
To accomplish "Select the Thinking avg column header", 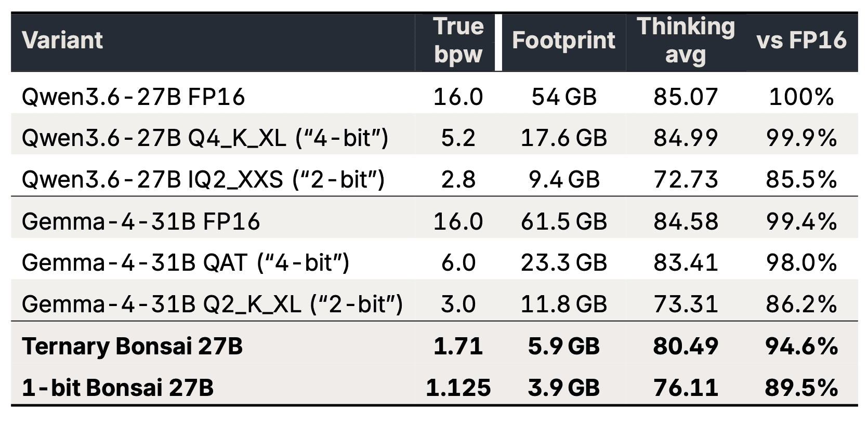I will (x=686, y=41).
